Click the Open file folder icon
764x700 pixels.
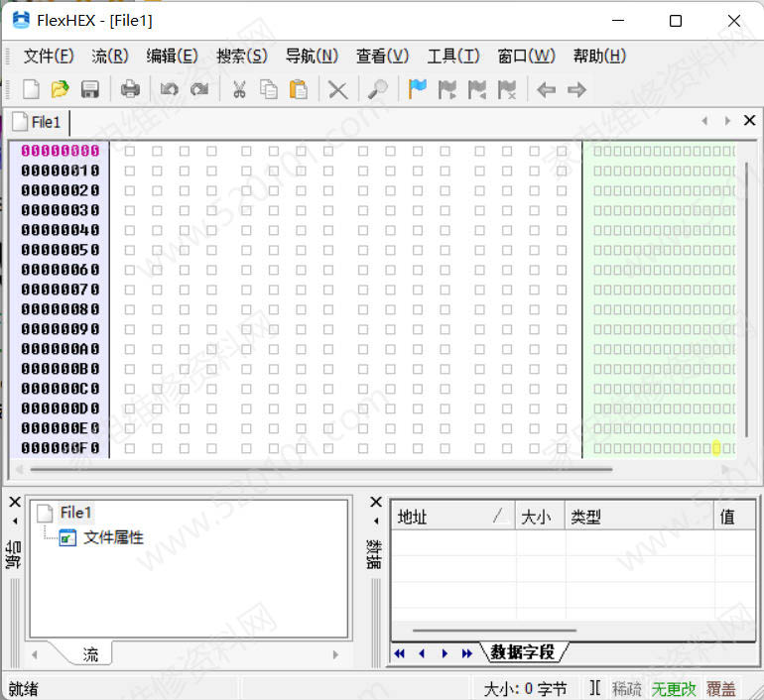click(60, 90)
